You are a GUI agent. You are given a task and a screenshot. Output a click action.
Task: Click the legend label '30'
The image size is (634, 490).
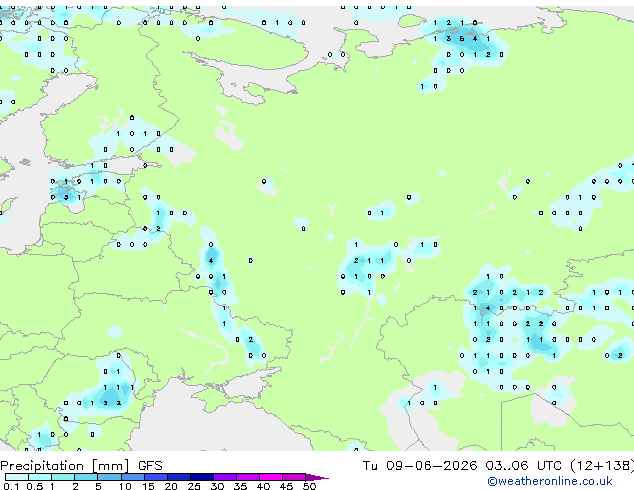tap(217, 486)
